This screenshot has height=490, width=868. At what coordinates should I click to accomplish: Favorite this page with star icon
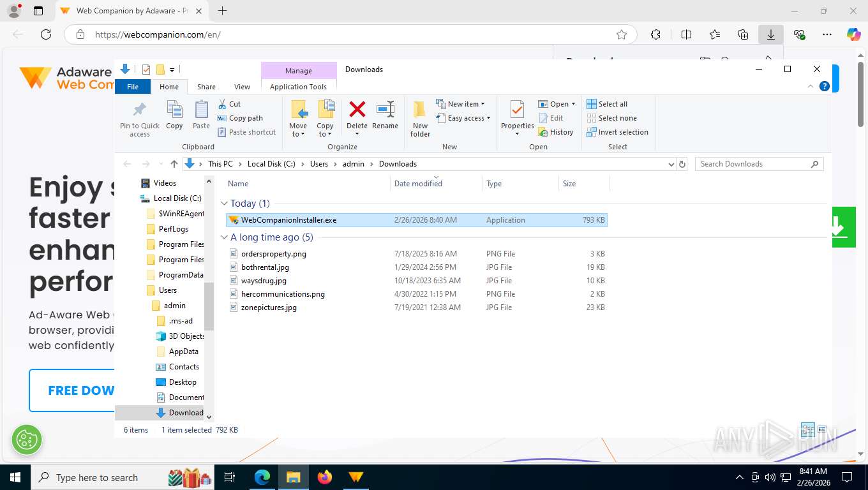(621, 34)
